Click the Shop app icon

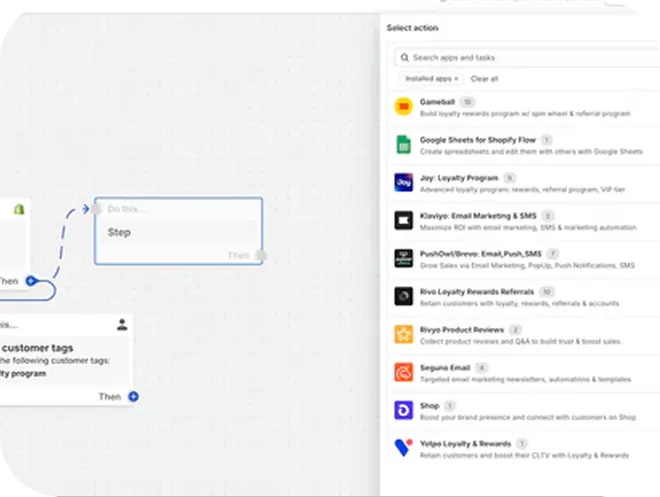403,410
